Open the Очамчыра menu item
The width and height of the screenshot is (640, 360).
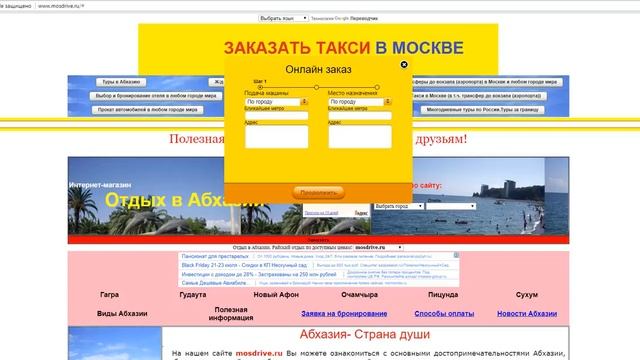tap(359, 295)
